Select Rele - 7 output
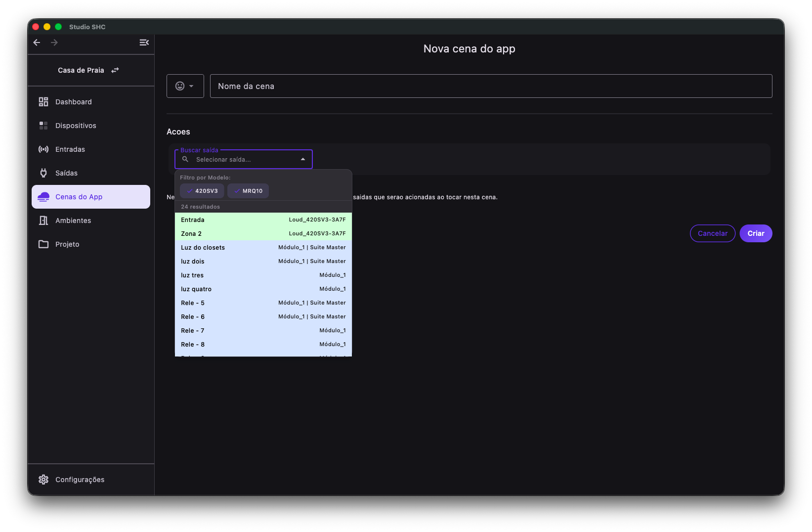The height and width of the screenshot is (532, 812). (263, 330)
